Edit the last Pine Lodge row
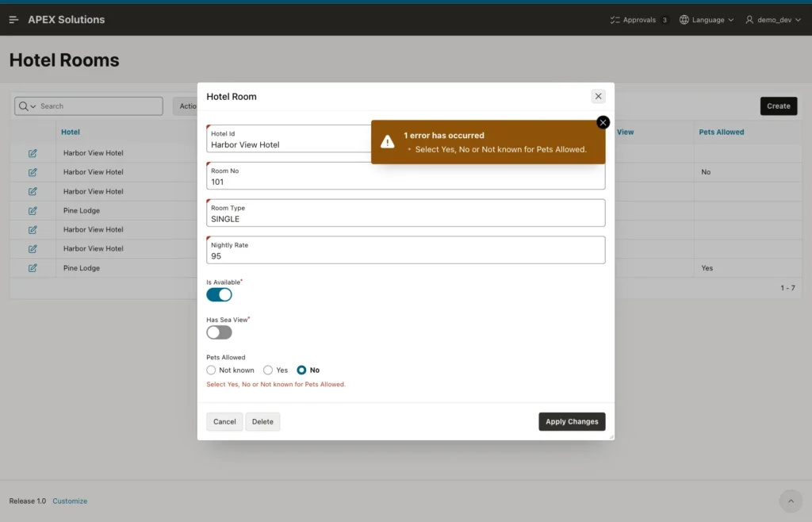Screen dimensions: 812x522 33,268
